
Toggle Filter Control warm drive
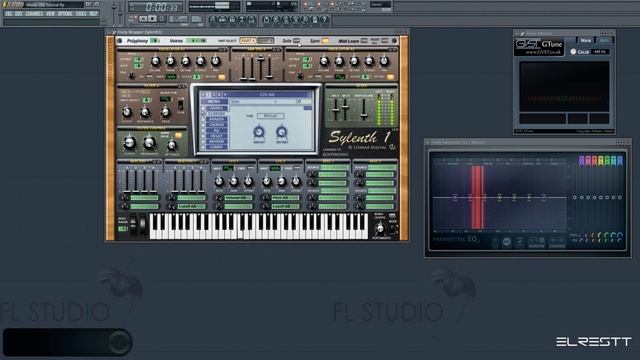178,136
